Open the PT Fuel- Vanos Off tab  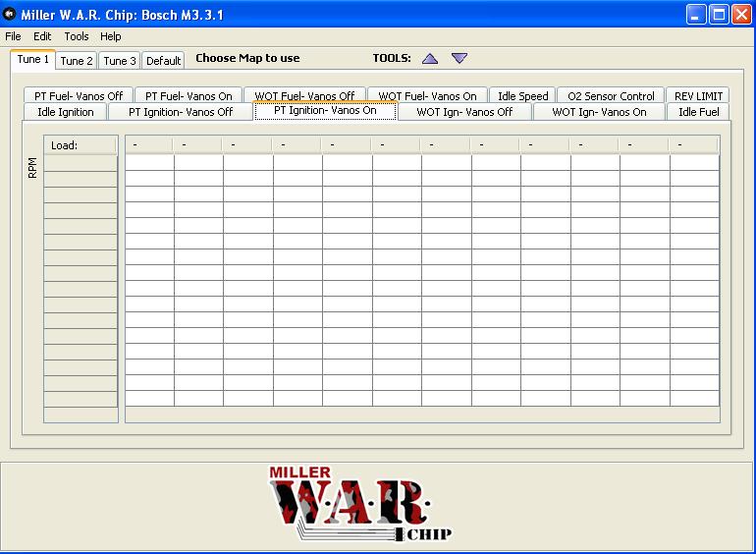(79, 95)
